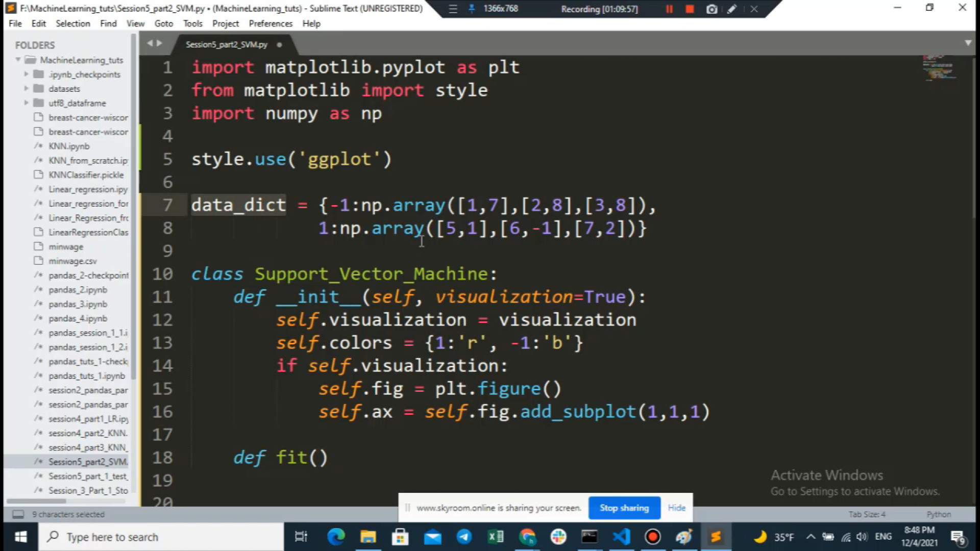Open the Preferences menu
The height and width of the screenshot is (551, 980).
[271, 23]
